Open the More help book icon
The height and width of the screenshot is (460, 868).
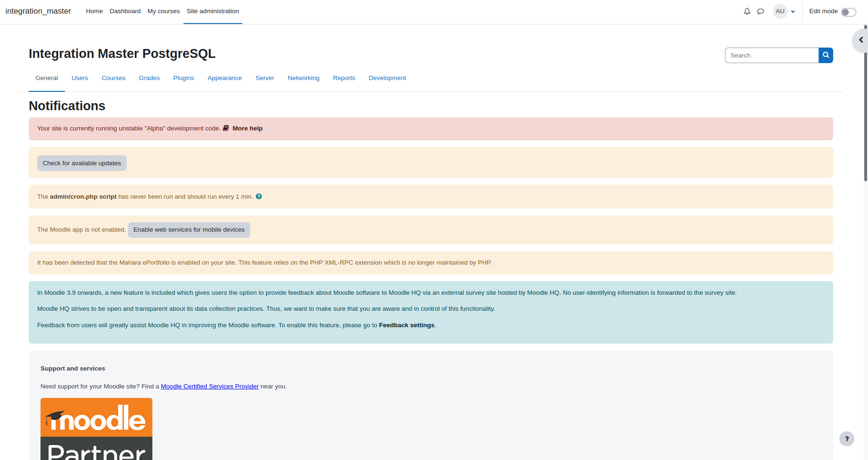point(226,128)
